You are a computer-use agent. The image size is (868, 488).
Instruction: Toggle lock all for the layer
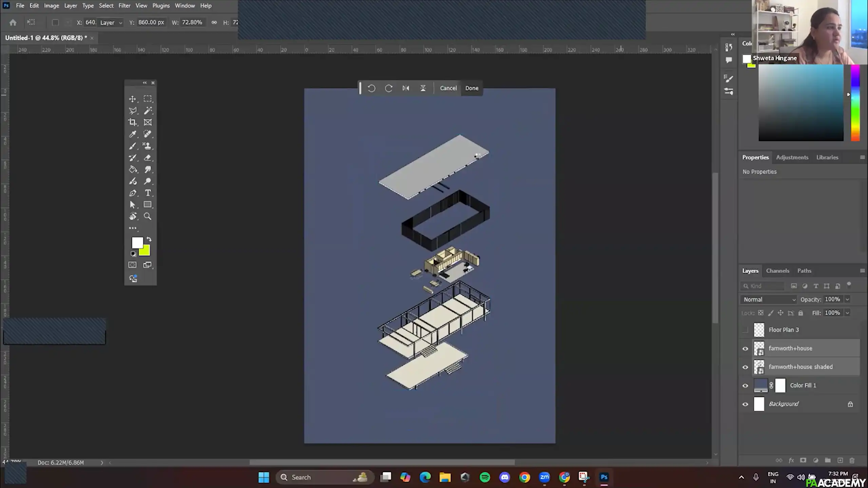[801, 313]
